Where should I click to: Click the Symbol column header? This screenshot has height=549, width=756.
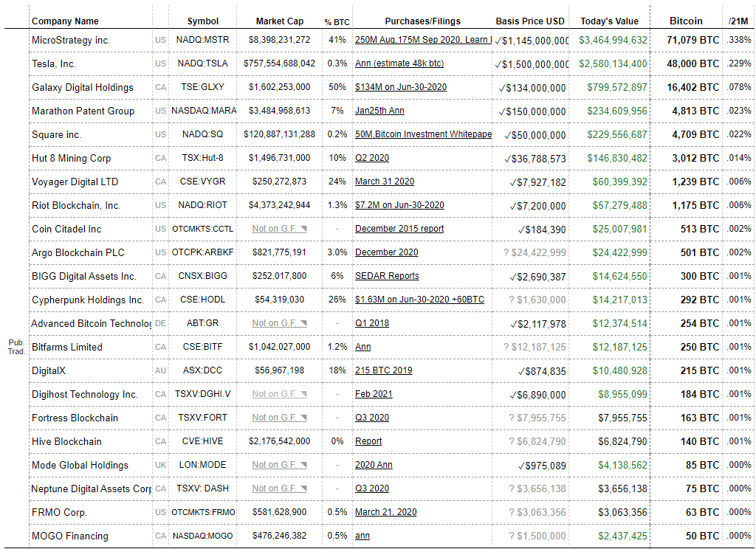(x=202, y=21)
